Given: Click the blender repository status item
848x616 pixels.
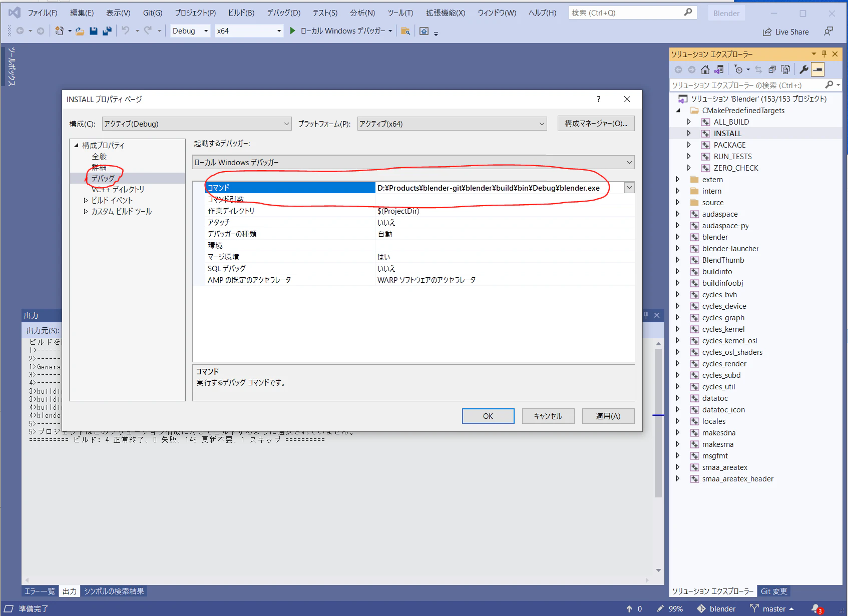Looking at the screenshot, I should (716, 608).
